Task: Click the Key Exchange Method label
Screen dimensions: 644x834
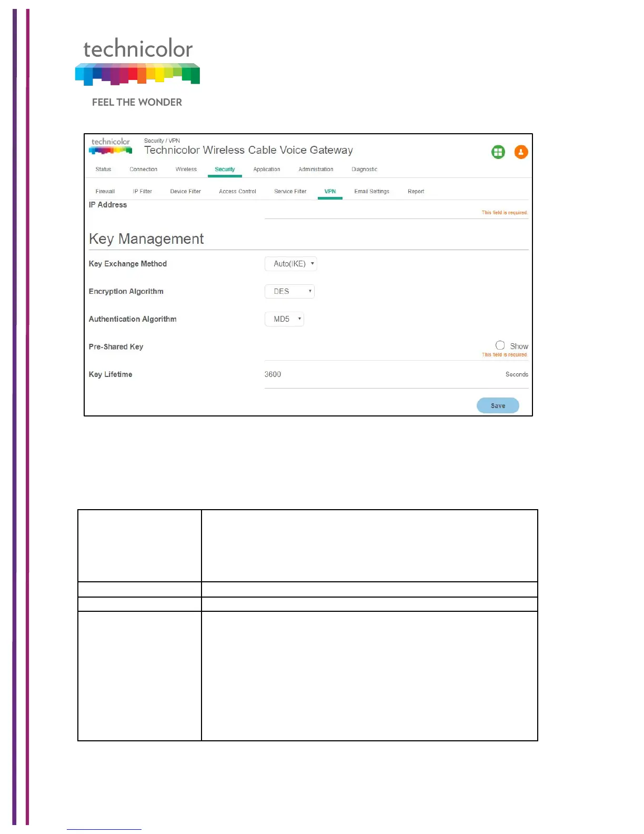Action: point(128,264)
